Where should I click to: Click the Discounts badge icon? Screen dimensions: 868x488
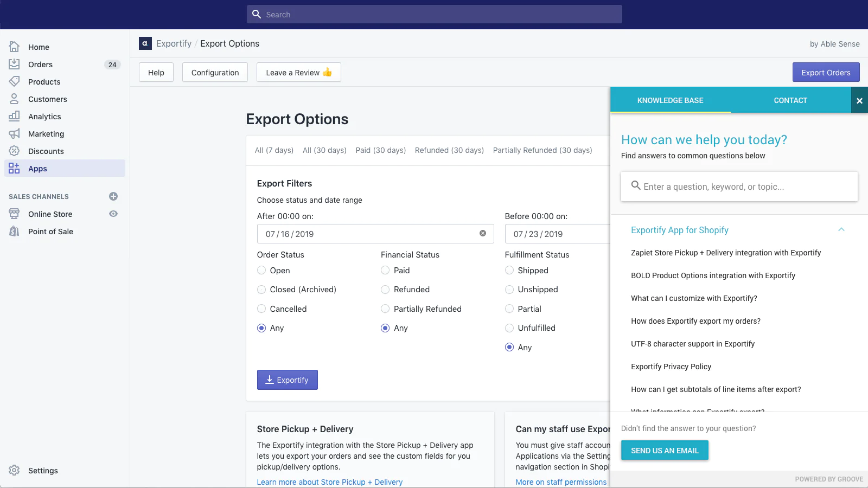click(x=15, y=151)
